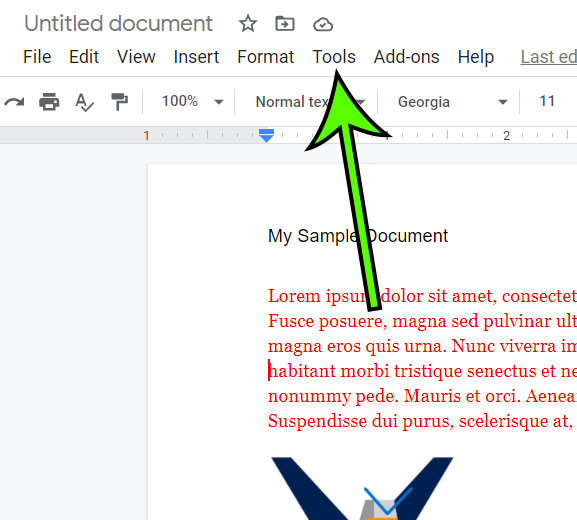Viewport: 577px width, 520px height.
Task: Click the My Sample Document heading
Action: (358, 236)
